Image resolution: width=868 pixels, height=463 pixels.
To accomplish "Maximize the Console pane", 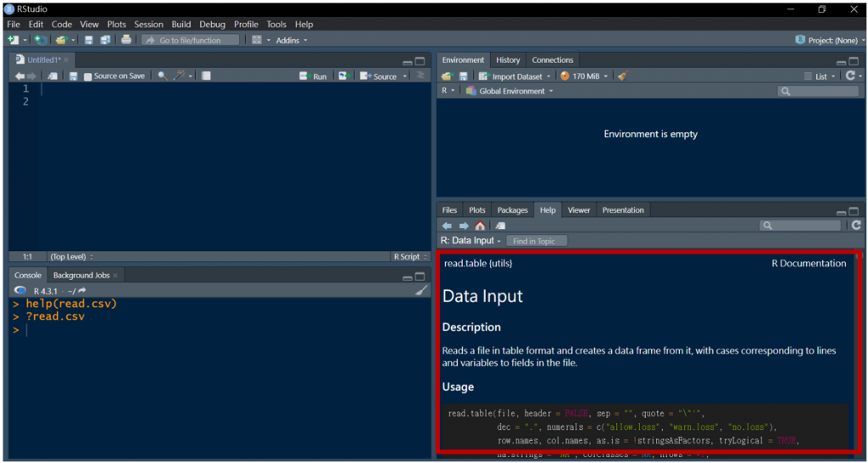I will pyautogui.click(x=420, y=276).
